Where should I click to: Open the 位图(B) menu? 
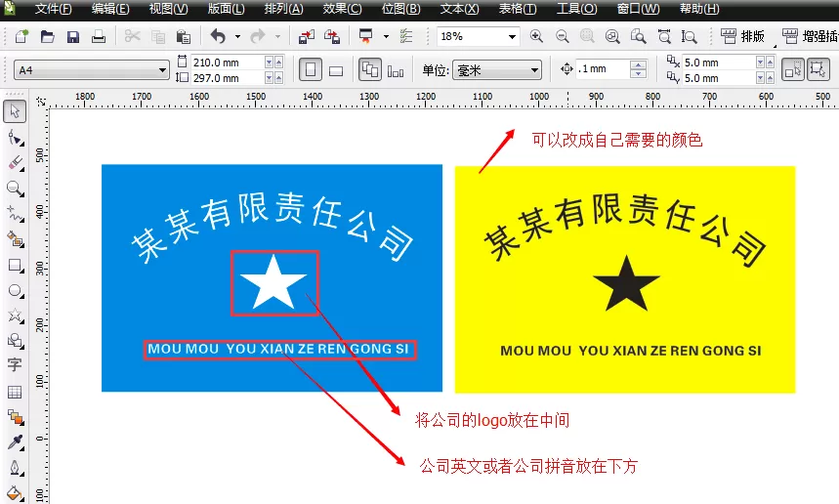tap(400, 9)
